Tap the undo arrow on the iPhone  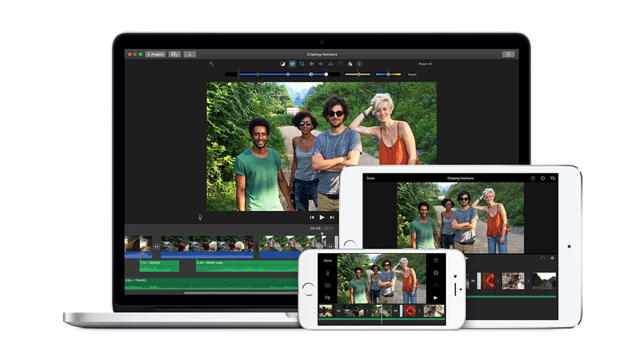coord(436,285)
